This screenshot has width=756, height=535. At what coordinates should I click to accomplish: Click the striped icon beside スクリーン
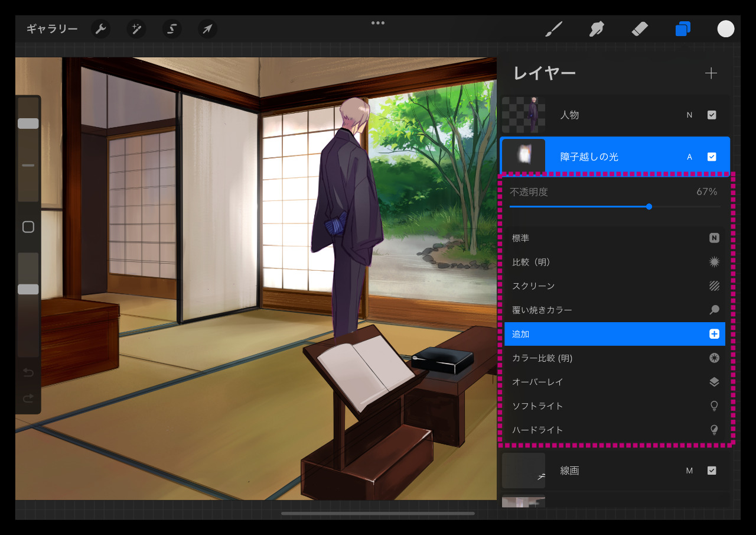[714, 286]
